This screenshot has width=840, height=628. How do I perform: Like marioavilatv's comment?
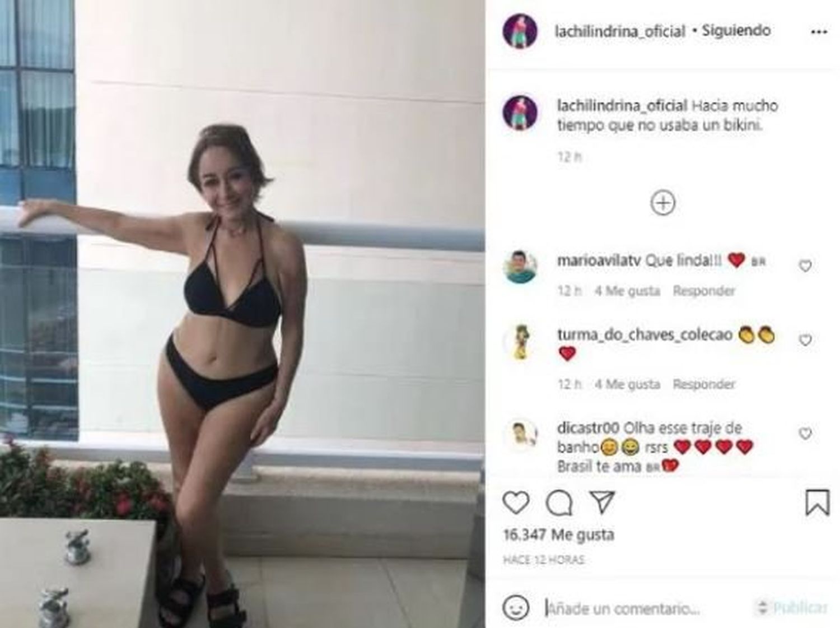tap(805, 266)
